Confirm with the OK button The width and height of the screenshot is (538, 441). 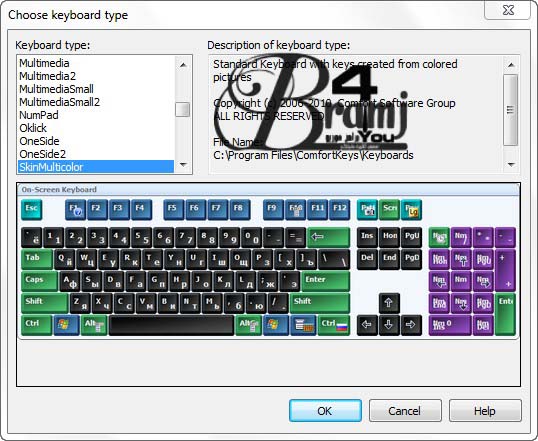tap(325, 410)
